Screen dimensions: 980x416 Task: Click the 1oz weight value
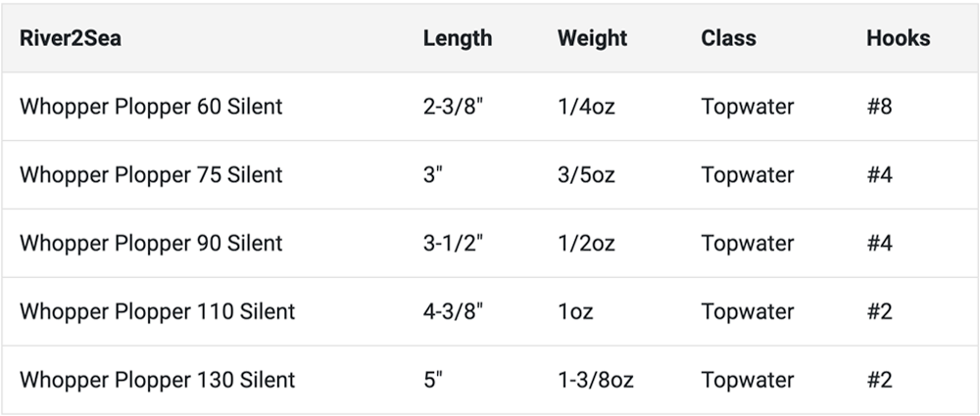pyautogui.click(x=575, y=311)
